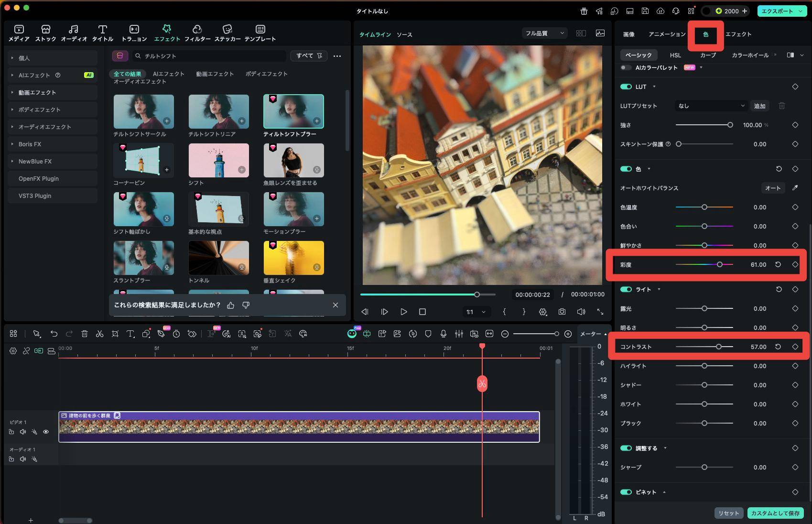Expand the Boris FX category
Image resolution: width=812 pixels, height=524 pixels.
pos(53,144)
